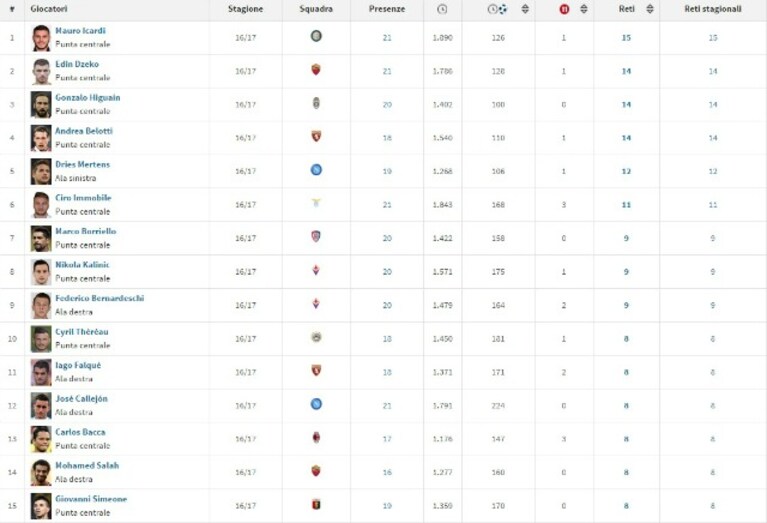
Task: Sort table by Reti column arrows
Action: 650,9
